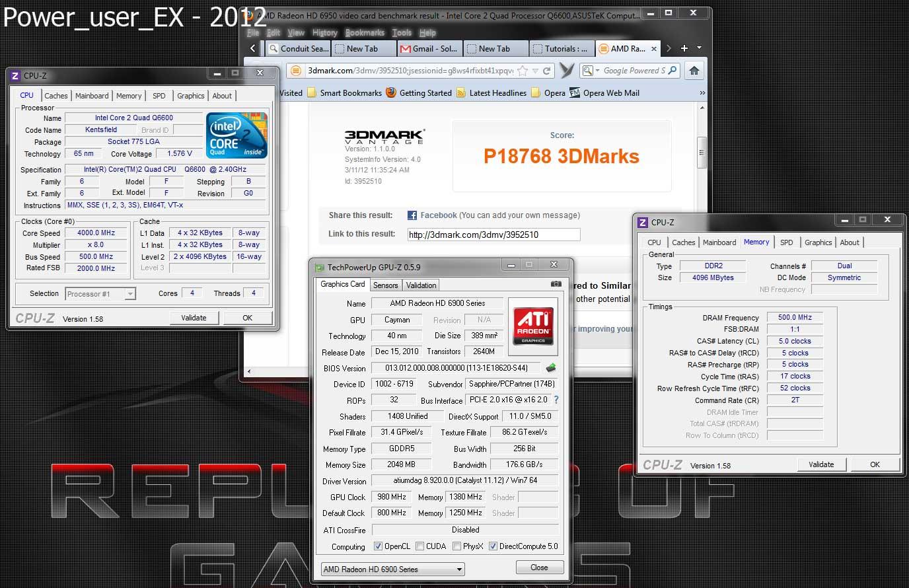Open the Tools menu in Firefox

tap(402, 32)
